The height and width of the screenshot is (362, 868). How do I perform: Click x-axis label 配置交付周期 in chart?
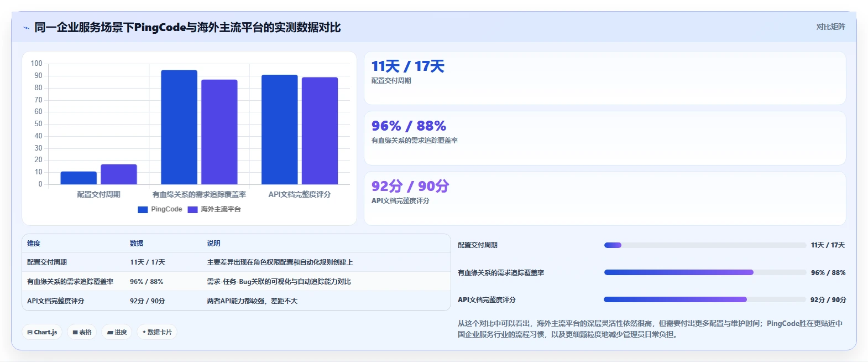[x=98, y=194]
